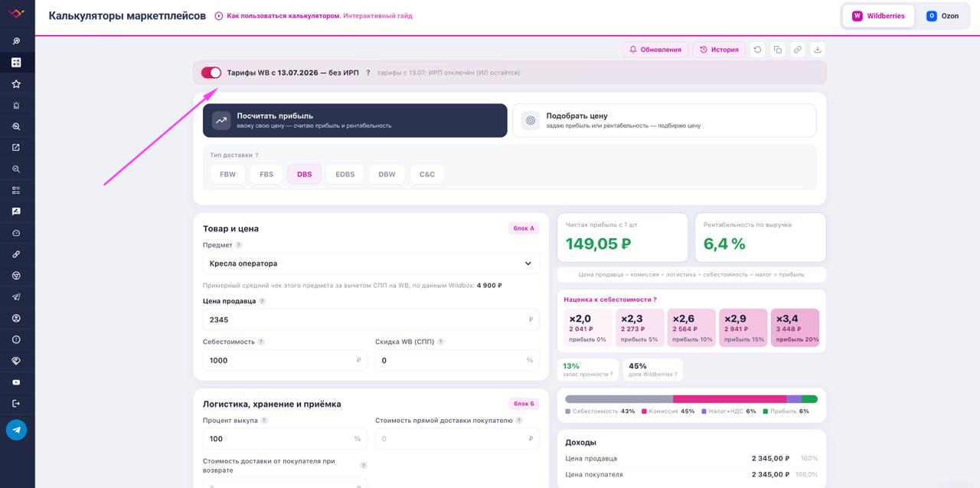Open the blue Telegram round button
980x488 pixels.
(x=17, y=430)
